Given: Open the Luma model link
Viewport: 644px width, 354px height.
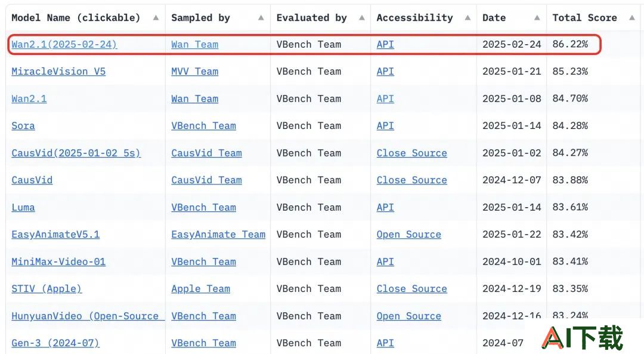Looking at the screenshot, I should point(23,207).
